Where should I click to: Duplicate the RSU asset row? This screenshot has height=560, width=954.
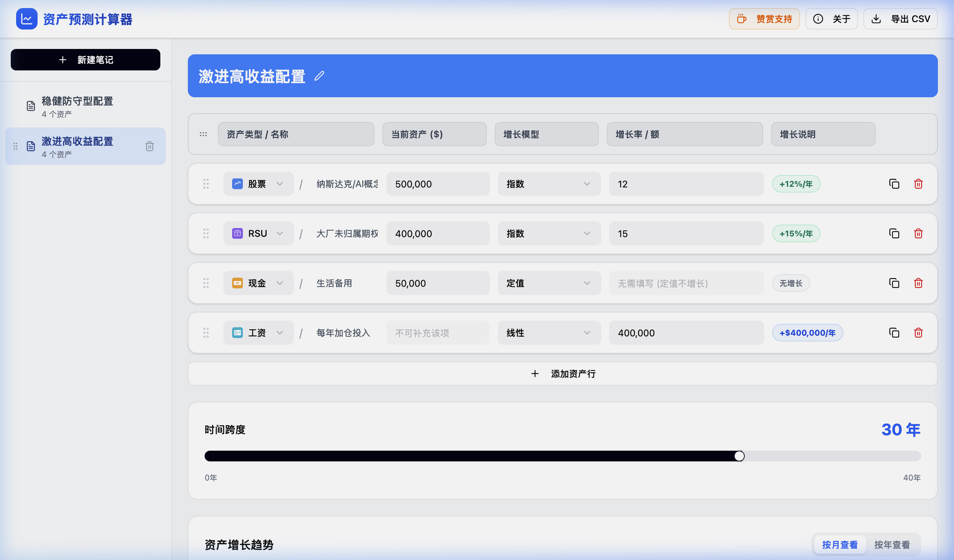coord(894,233)
